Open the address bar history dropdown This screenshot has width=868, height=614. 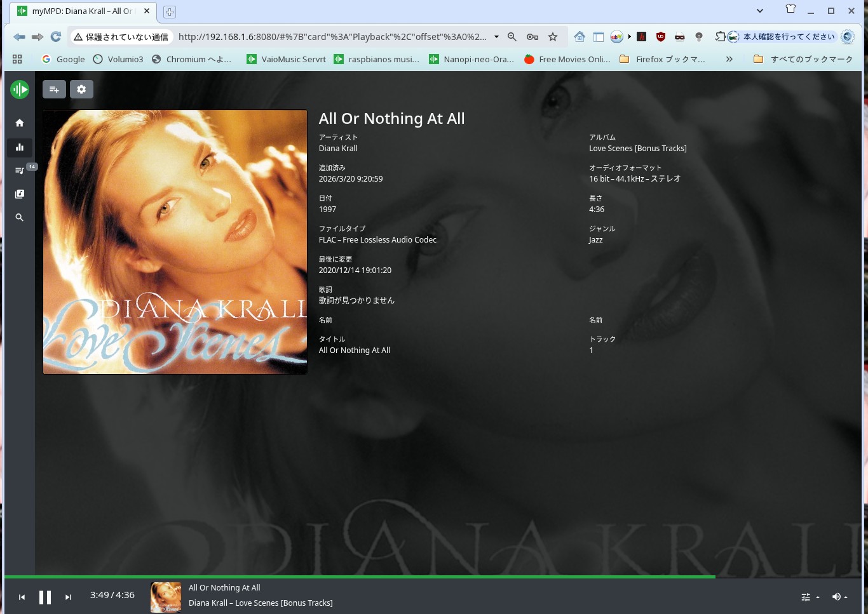tap(496, 37)
